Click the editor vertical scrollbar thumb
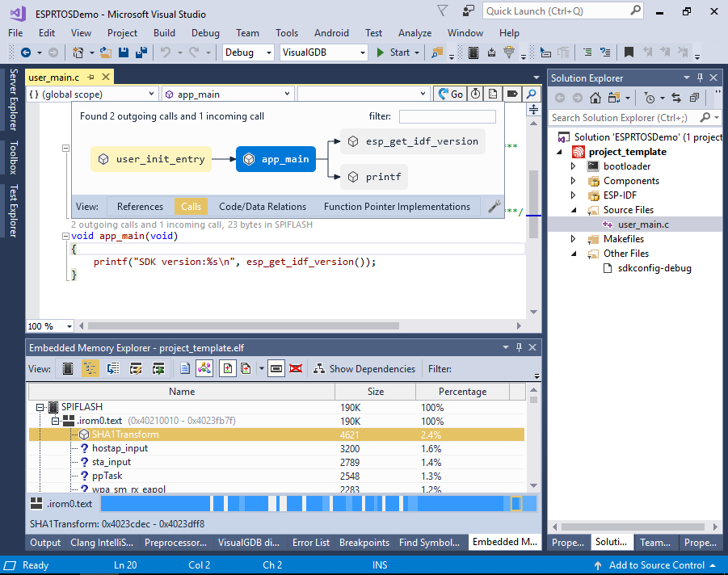This screenshot has height=575, width=728. click(x=533, y=204)
